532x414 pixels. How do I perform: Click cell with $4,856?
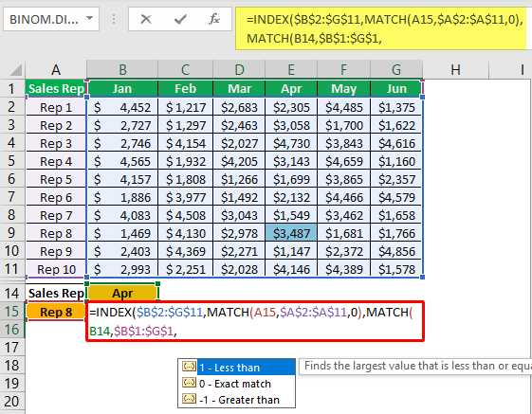(x=396, y=251)
